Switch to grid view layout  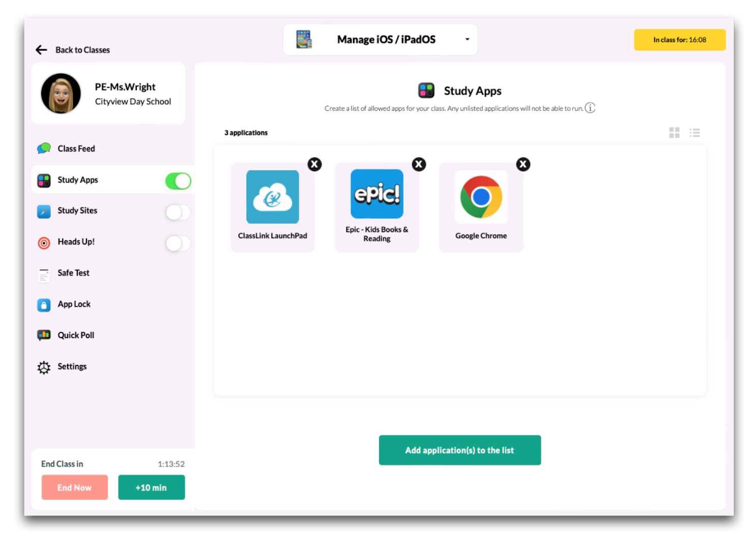tap(674, 133)
